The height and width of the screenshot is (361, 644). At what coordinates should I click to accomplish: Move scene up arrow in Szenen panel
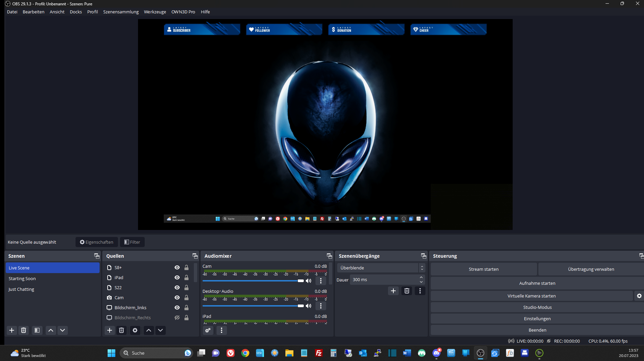coord(51,330)
